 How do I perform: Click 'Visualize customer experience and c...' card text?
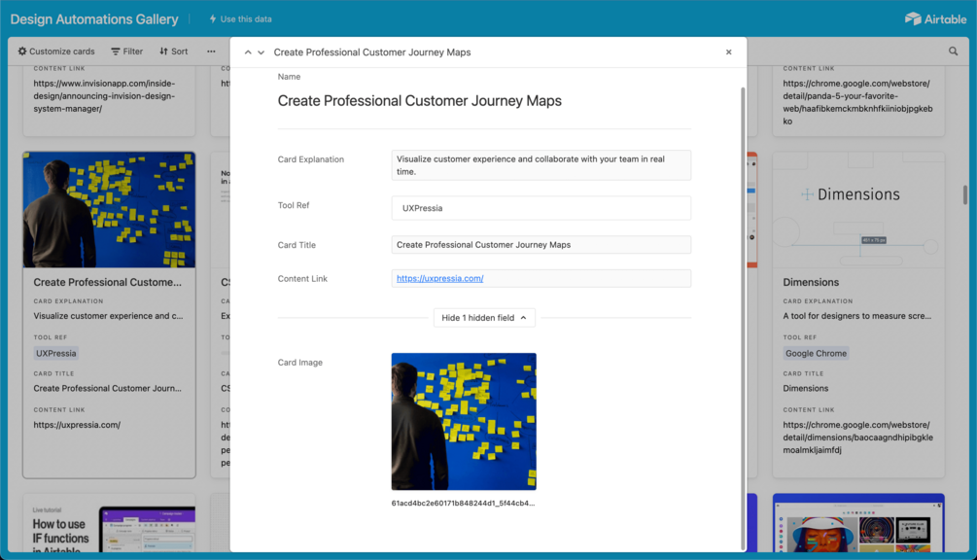pos(108,316)
